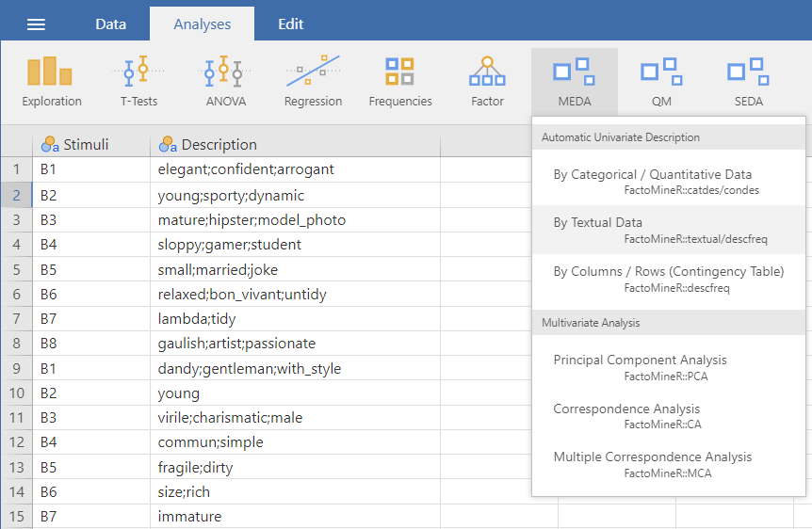Click Stimuli cell B7 in row 7
The width and height of the screenshot is (812, 529).
[91, 318]
